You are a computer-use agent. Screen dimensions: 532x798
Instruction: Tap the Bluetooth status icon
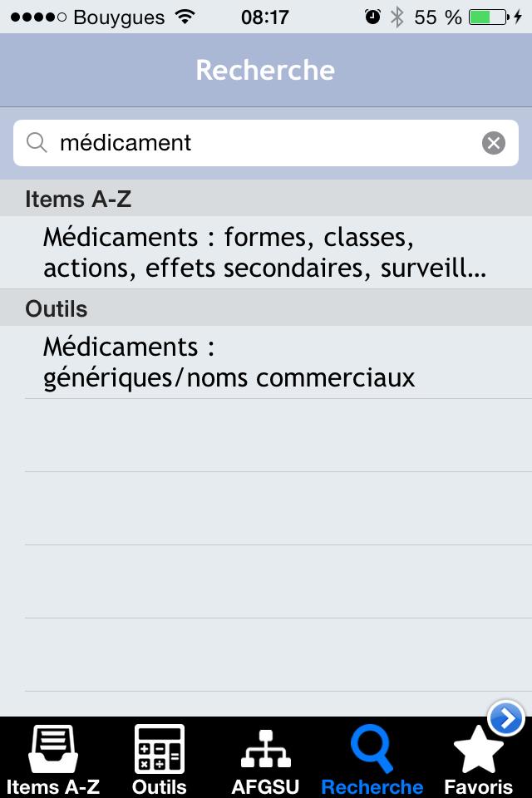[x=397, y=17]
